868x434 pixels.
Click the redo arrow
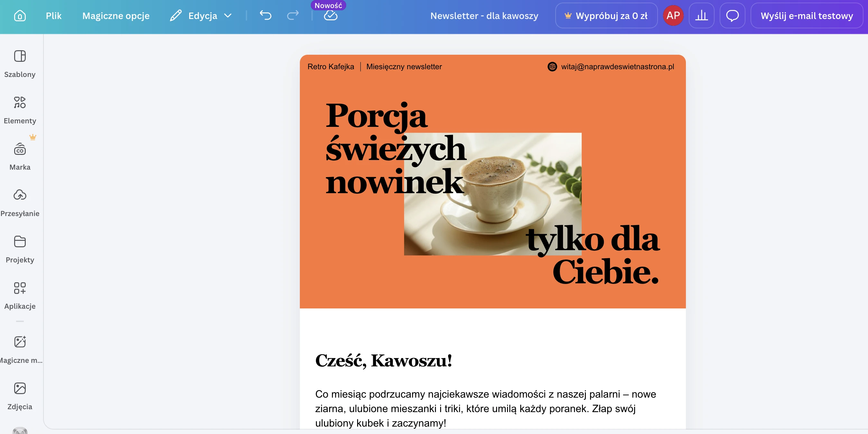coord(293,15)
